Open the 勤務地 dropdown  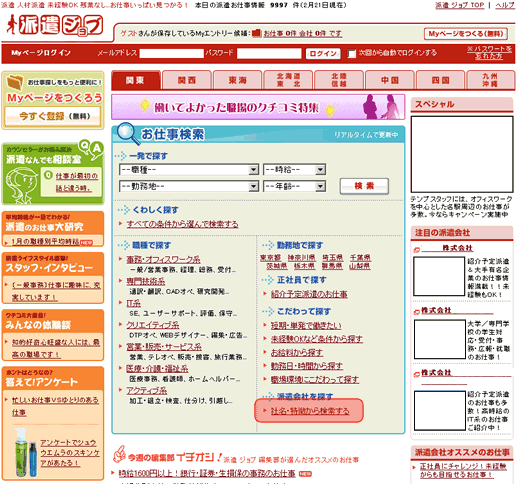click(x=189, y=186)
